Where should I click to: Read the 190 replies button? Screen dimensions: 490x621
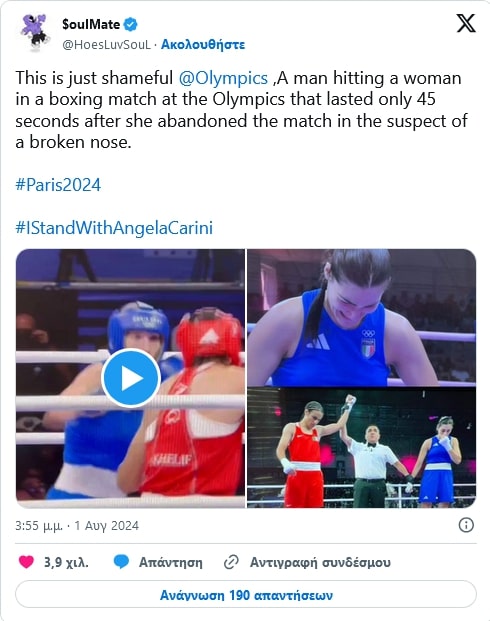tap(246, 595)
